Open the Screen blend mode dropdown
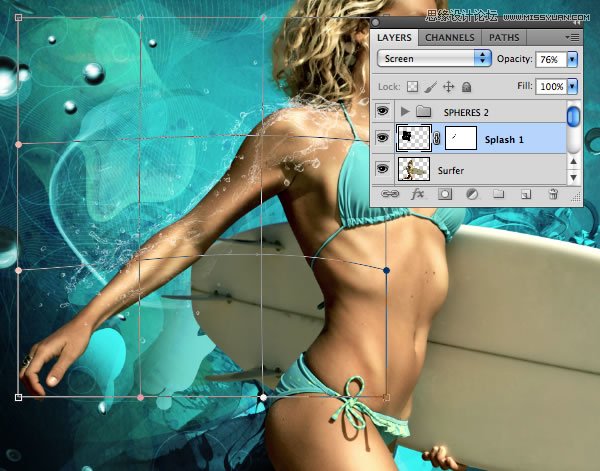The width and height of the screenshot is (600, 471). pyautogui.click(x=434, y=59)
